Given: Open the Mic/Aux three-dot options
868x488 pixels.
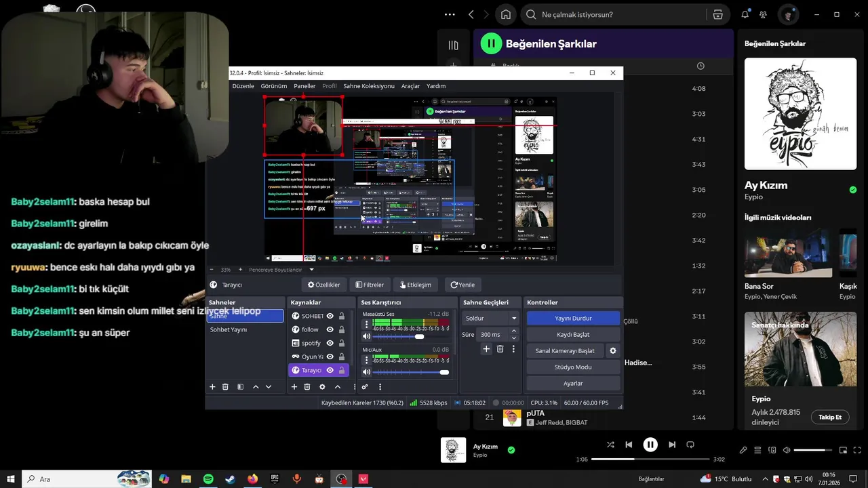Looking at the screenshot, I should click(x=367, y=360).
